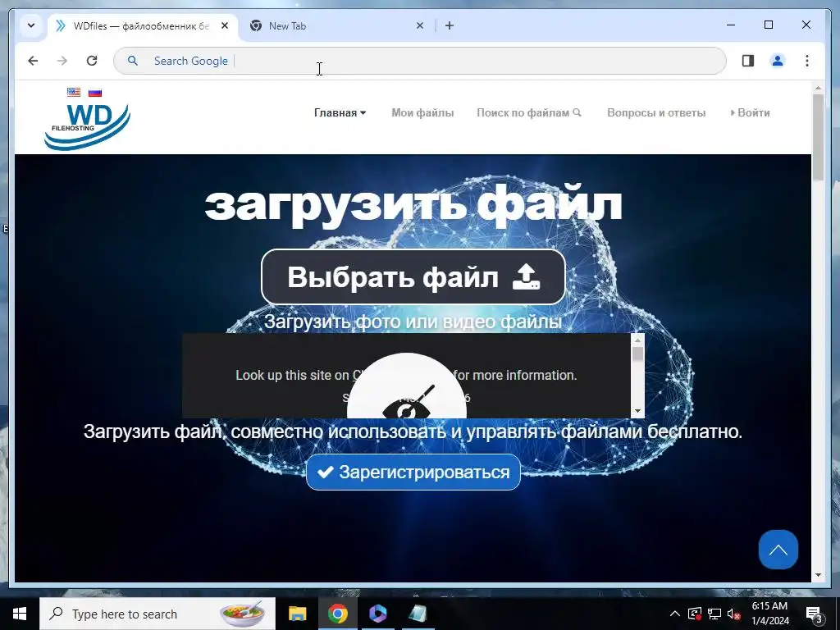Open Поиск по файлам search link

(x=529, y=112)
